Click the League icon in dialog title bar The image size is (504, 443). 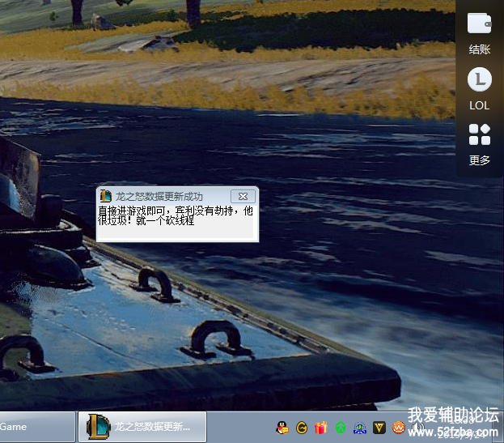click(x=105, y=196)
